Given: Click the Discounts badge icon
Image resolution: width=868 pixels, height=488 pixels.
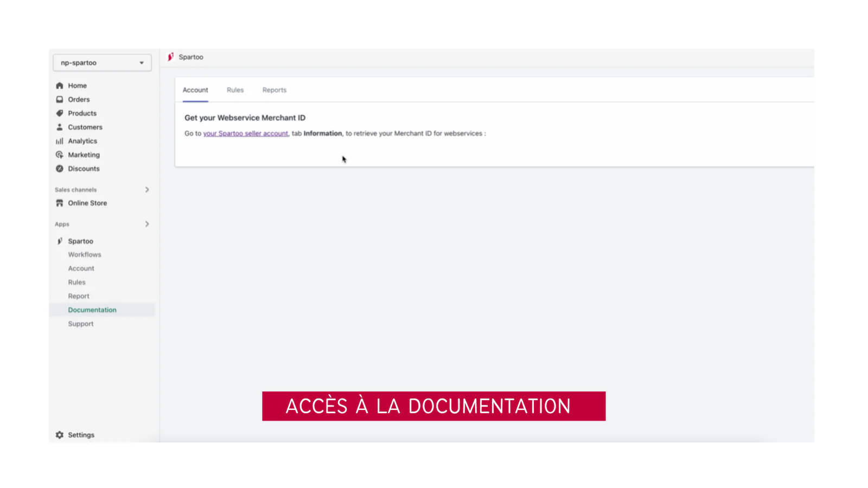Looking at the screenshot, I should click(x=60, y=169).
